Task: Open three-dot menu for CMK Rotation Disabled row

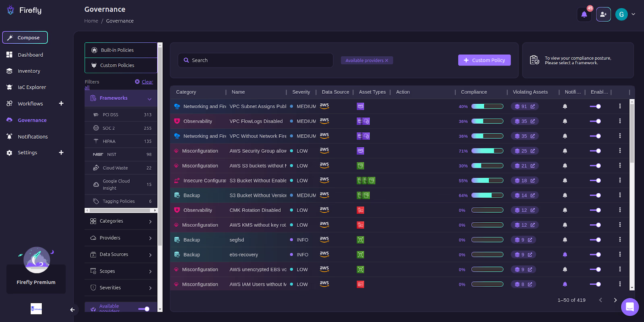Action: tap(620, 210)
